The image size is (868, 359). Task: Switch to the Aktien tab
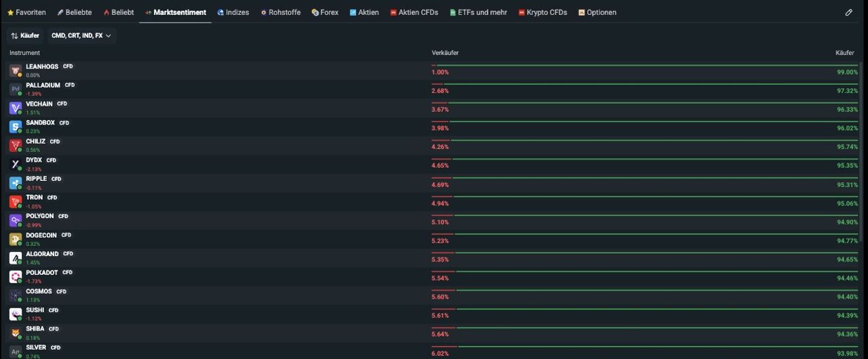(x=364, y=12)
